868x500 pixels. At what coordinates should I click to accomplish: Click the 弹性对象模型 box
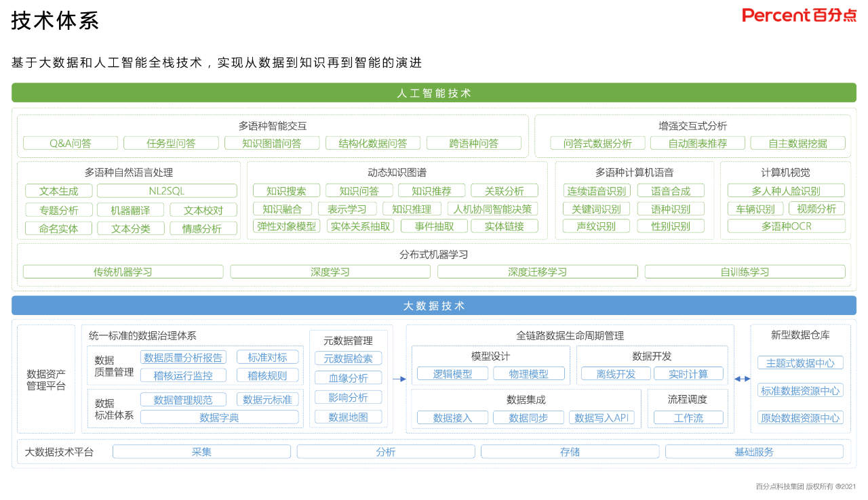[286, 226]
